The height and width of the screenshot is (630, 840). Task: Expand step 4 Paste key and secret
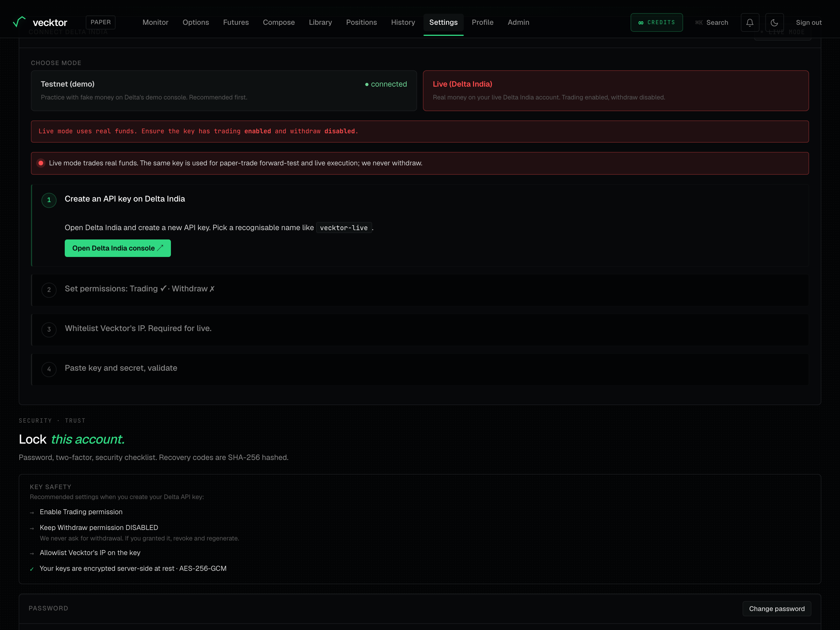point(420,369)
